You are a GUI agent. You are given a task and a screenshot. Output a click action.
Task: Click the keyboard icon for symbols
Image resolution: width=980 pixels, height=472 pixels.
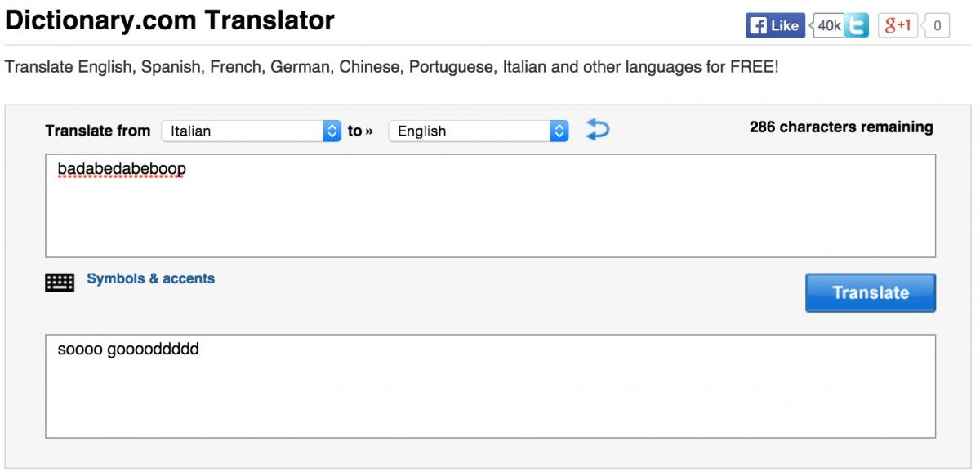60,283
